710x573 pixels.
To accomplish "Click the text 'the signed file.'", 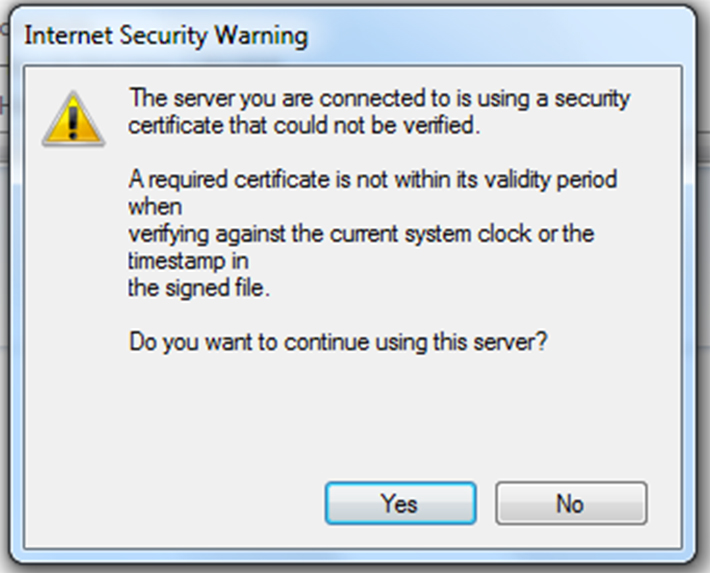I will [200, 289].
